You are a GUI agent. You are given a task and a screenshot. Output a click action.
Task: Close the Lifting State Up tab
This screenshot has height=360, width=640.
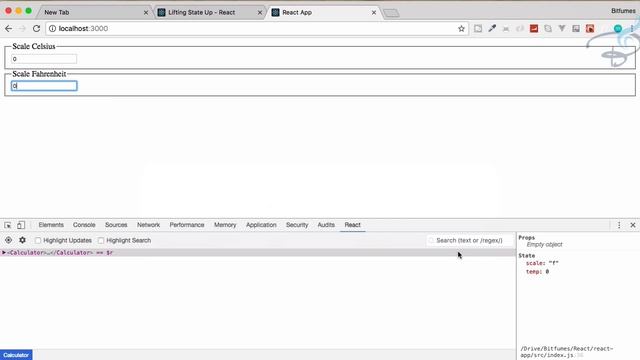(x=260, y=13)
